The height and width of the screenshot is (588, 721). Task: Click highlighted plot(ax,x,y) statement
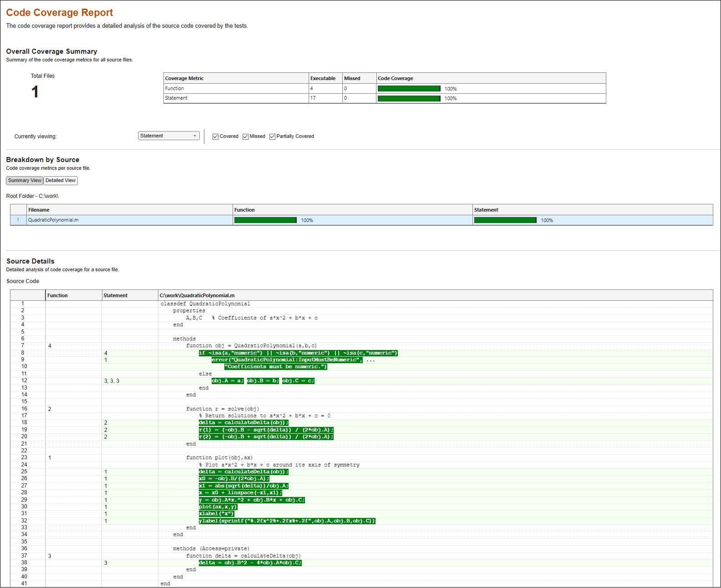point(218,507)
